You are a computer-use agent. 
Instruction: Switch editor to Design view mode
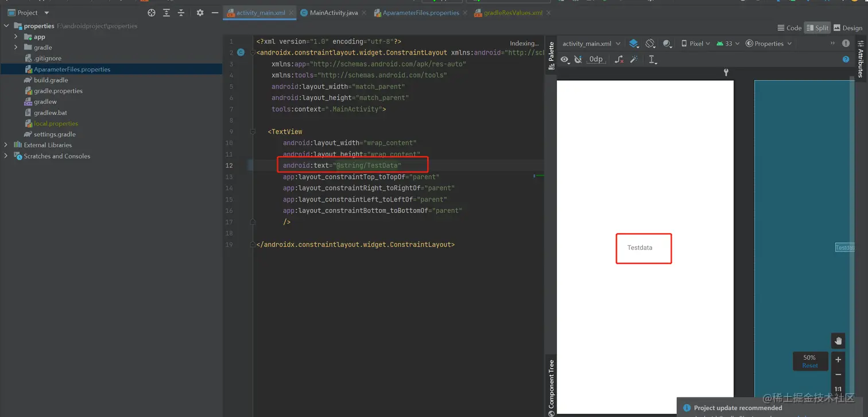(848, 28)
